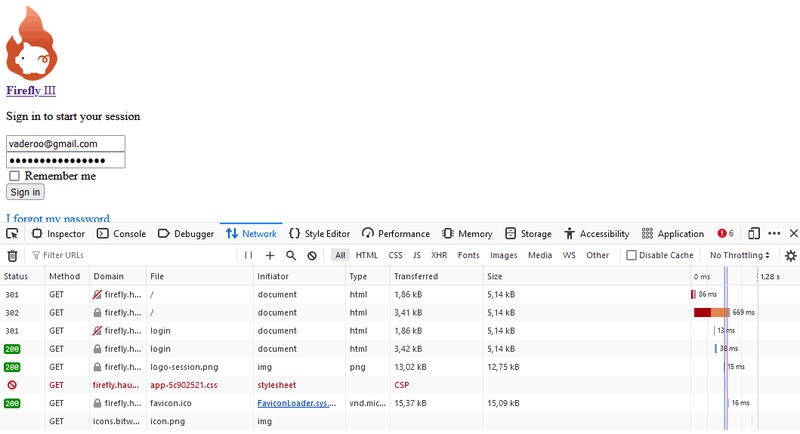Enable the Disable Cache checkbox
This screenshot has width=800, height=434.
click(631, 255)
